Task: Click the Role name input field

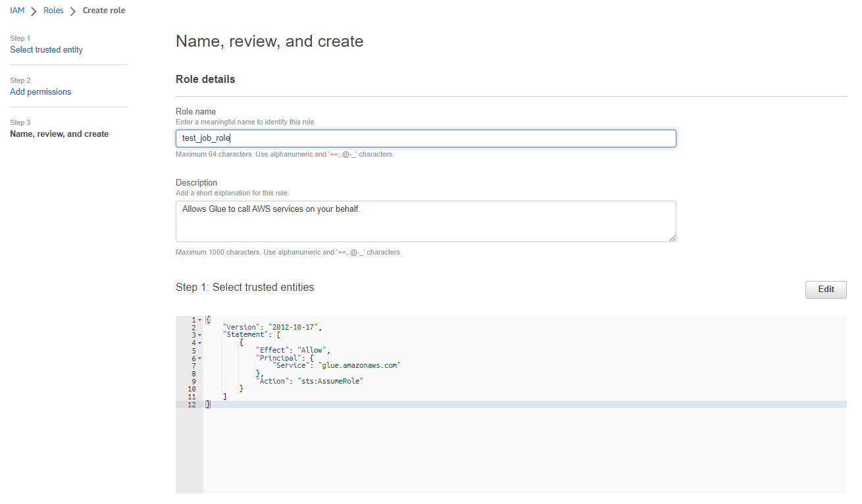Action: click(x=426, y=138)
